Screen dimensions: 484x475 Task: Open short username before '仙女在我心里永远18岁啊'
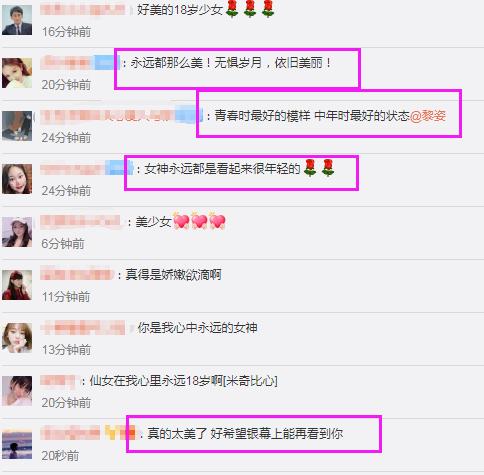tap(58, 380)
